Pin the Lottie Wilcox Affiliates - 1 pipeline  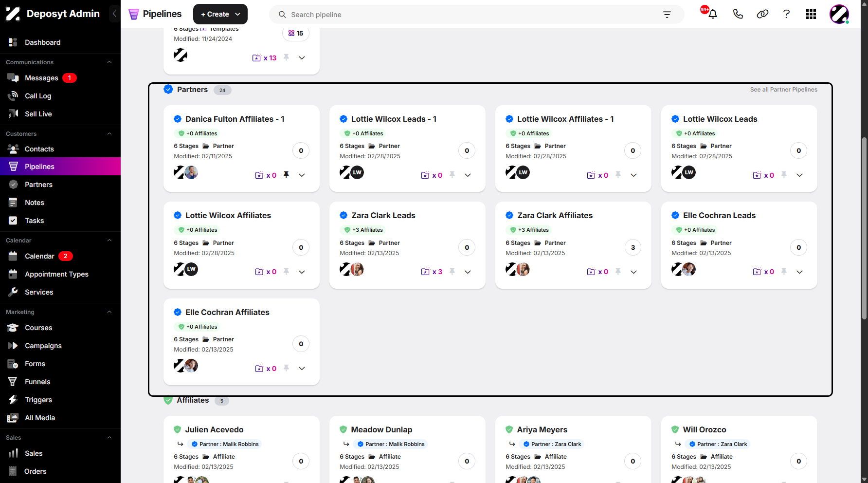point(618,175)
